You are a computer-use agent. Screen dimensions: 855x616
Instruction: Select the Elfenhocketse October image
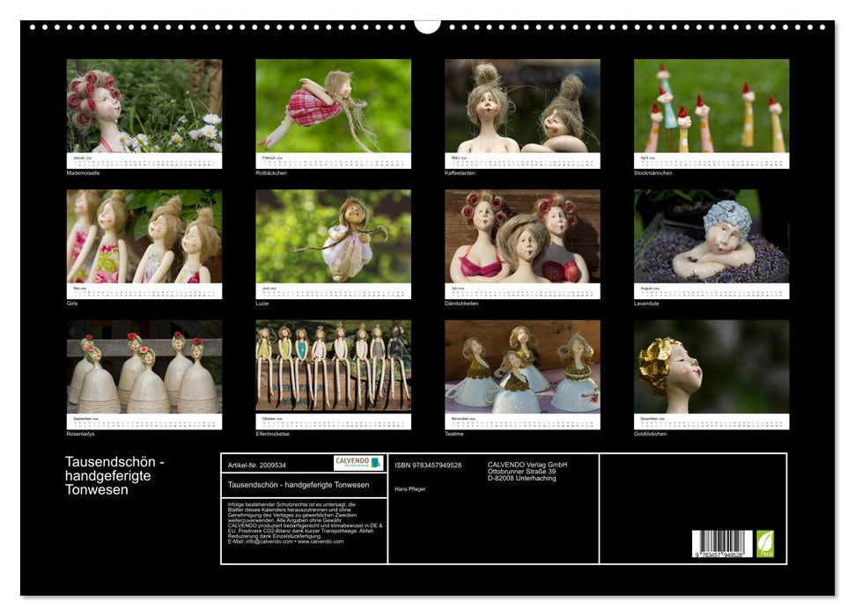pos(333,367)
